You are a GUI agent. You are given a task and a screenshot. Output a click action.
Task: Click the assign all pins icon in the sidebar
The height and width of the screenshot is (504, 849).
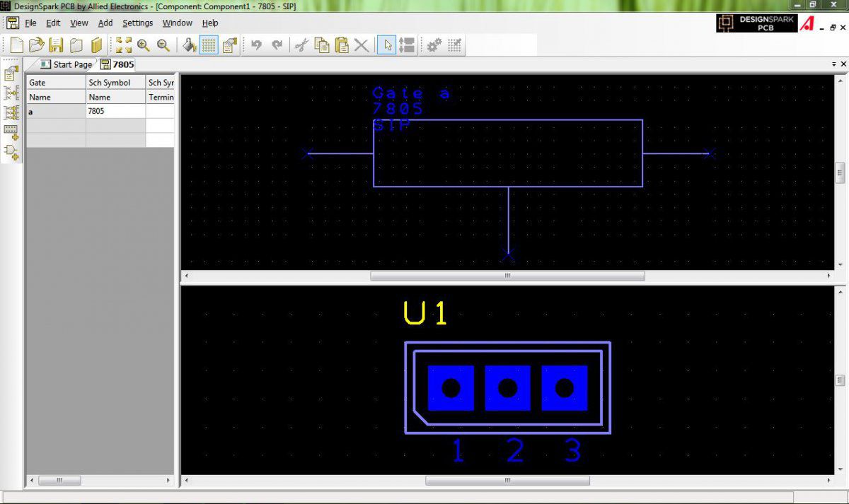pyautogui.click(x=11, y=112)
